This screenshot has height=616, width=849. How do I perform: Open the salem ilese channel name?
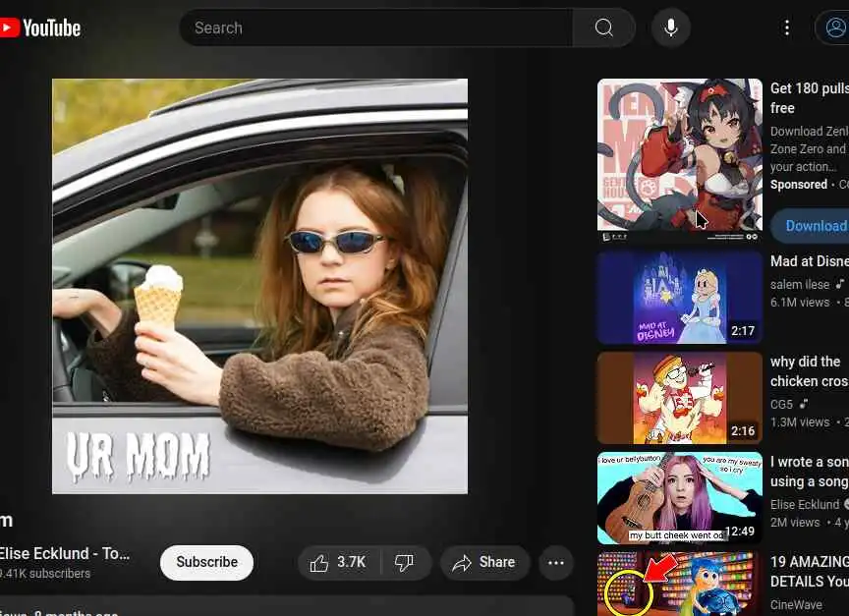pos(800,284)
